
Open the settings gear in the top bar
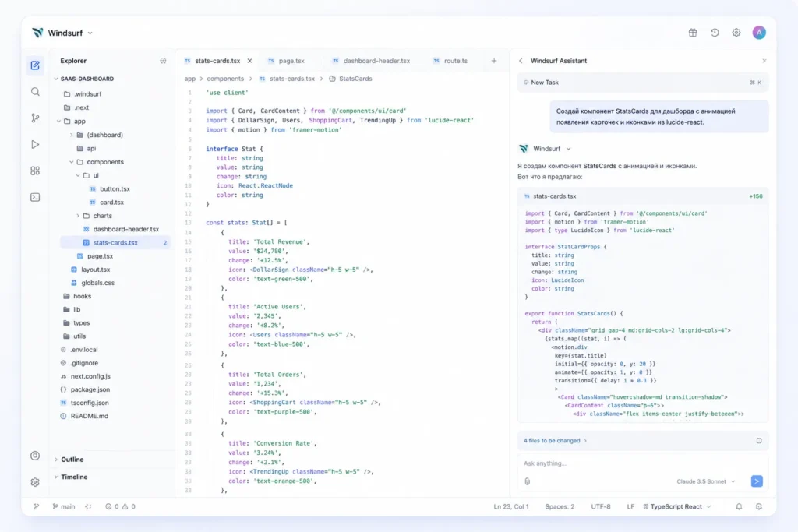coord(736,33)
